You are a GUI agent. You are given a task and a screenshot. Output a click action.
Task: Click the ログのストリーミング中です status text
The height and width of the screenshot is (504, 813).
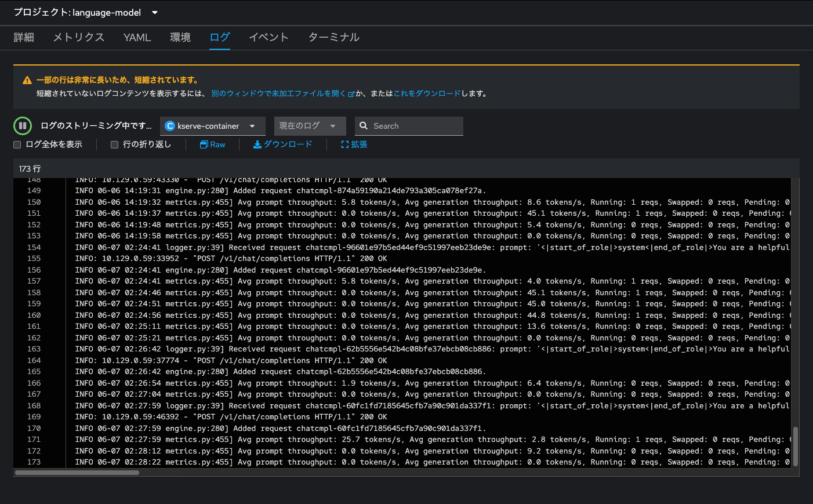pyautogui.click(x=96, y=126)
